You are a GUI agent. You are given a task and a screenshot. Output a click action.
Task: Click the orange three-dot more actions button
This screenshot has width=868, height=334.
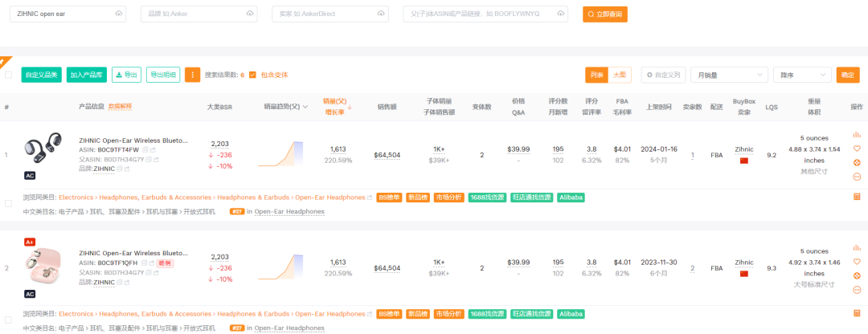pyautogui.click(x=193, y=75)
